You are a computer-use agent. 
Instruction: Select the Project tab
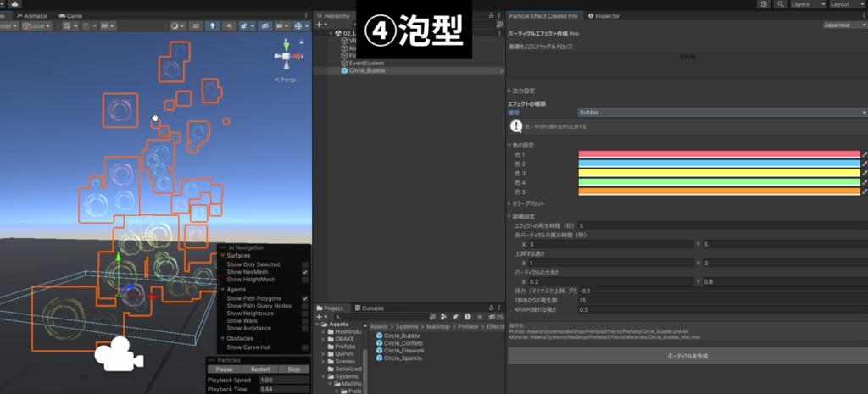(331, 308)
